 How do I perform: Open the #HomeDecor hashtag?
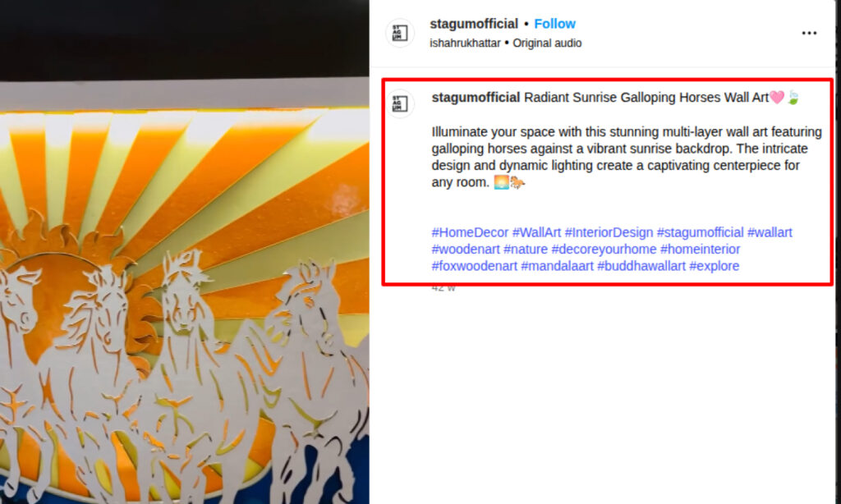coord(470,232)
